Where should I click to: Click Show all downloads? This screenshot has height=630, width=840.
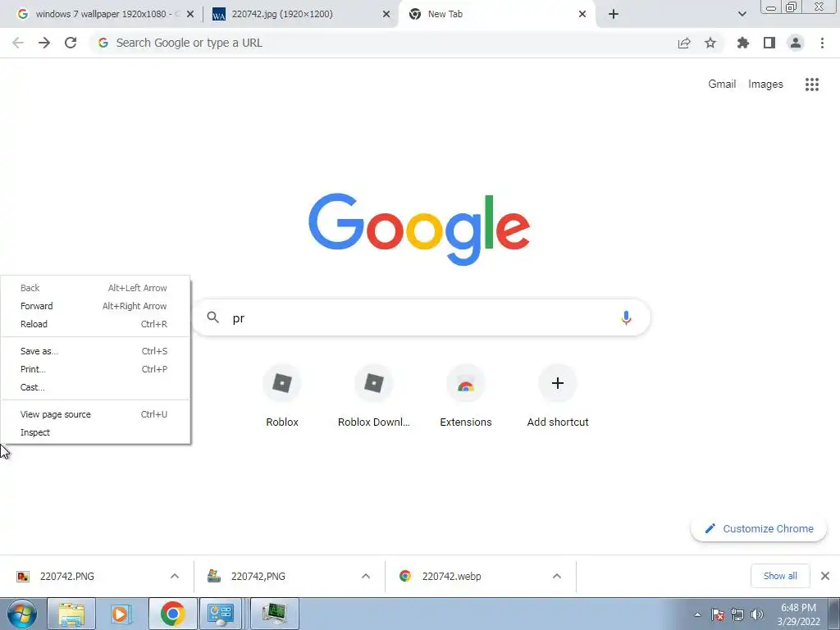coord(780,576)
